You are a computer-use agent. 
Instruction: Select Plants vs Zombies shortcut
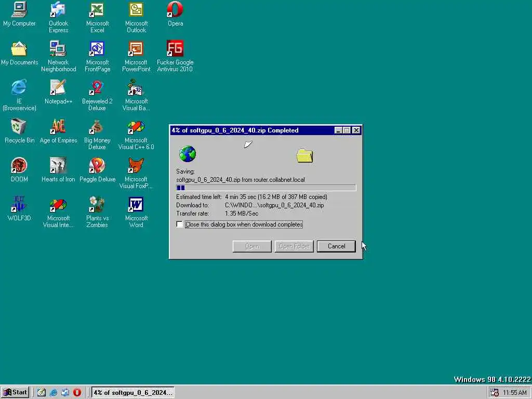tap(97, 212)
